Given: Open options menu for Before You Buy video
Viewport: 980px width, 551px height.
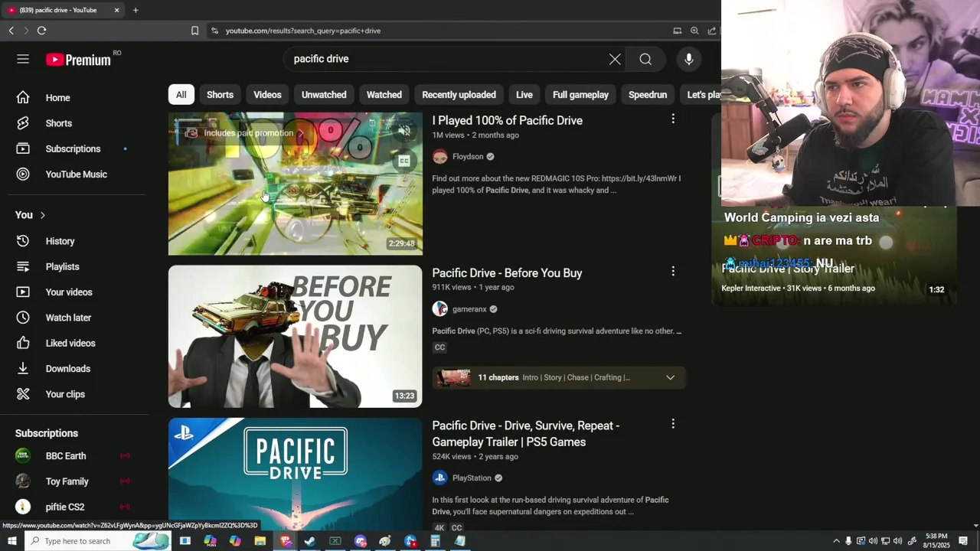Looking at the screenshot, I should click(x=673, y=271).
